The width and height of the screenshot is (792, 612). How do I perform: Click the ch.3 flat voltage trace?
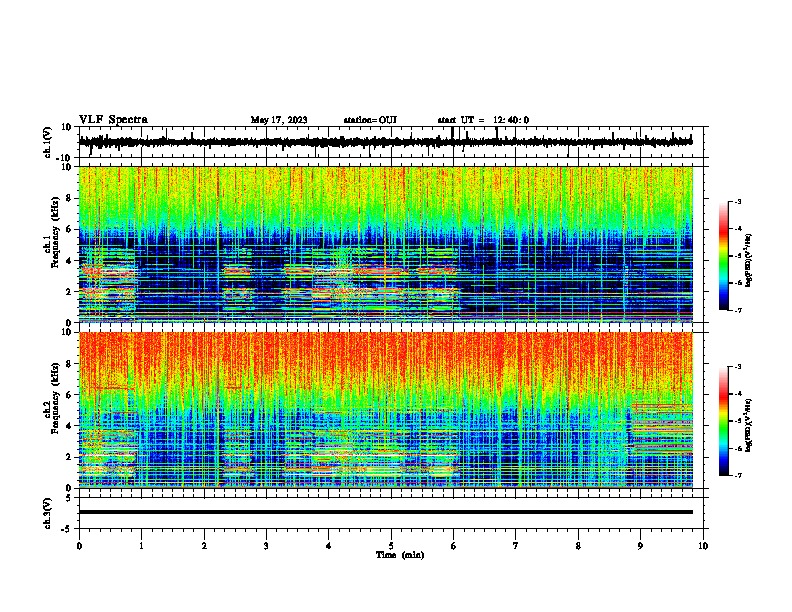386,512
